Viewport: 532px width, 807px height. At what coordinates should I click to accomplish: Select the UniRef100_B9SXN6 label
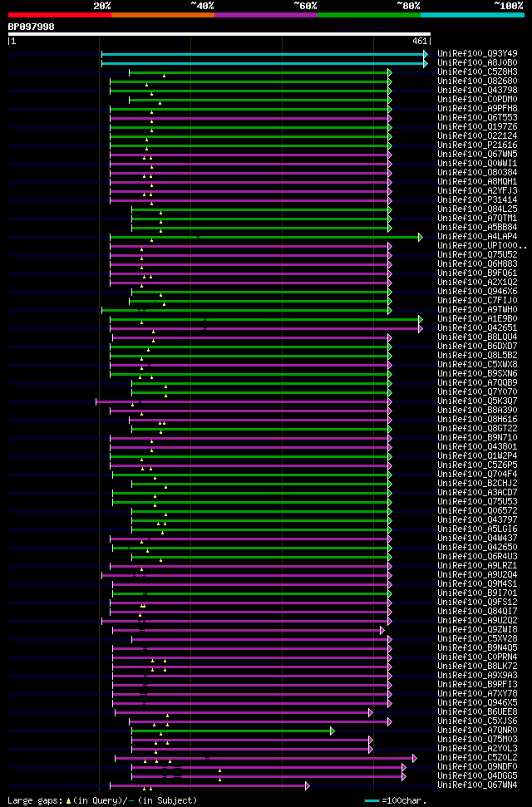pos(477,374)
